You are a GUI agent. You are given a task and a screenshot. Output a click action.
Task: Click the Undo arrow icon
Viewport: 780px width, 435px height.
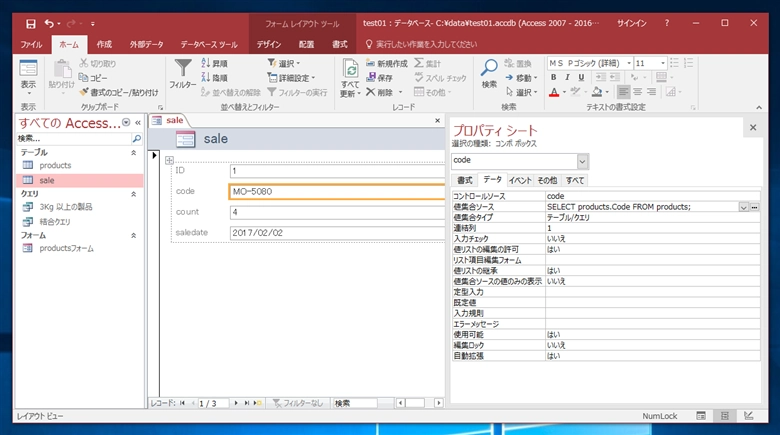click(49, 23)
